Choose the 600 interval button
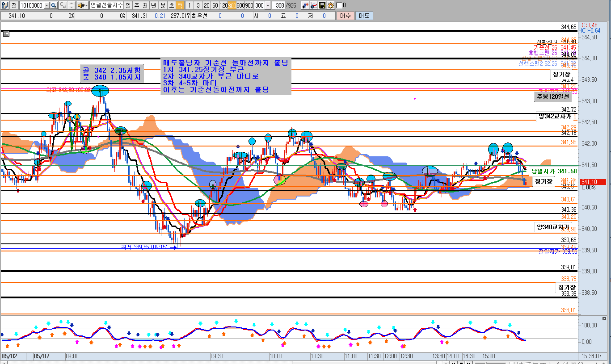The width and height of the screenshot is (611, 364). coord(240,5)
